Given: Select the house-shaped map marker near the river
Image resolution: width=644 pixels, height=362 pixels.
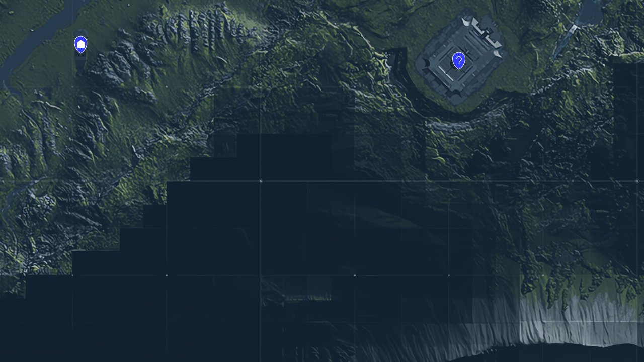Looking at the screenshot, I should click(80, 45).
